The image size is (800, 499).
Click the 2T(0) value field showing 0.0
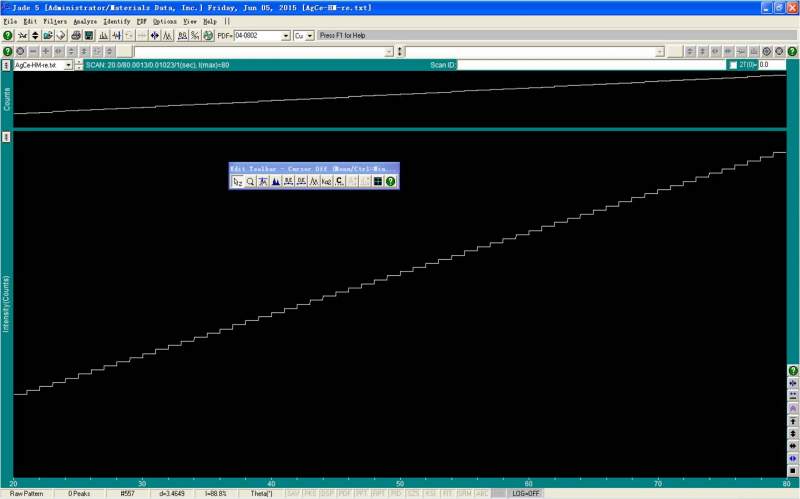[771, 65]
